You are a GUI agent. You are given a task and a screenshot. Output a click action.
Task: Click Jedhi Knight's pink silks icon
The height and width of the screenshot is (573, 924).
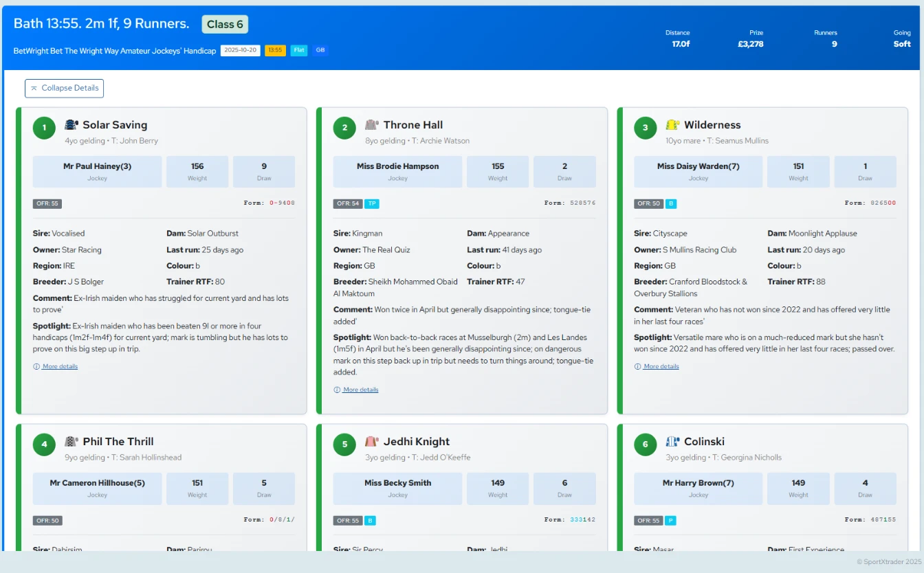pyautogui.click(x=372, y=442)
